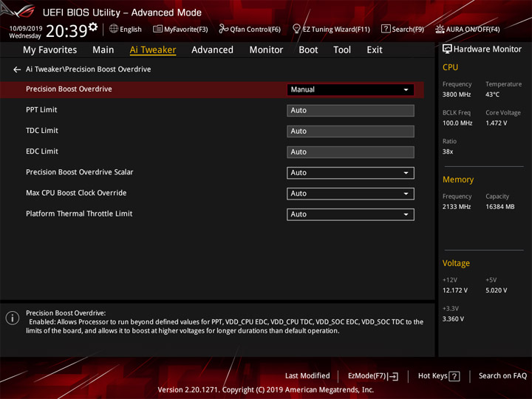This screenshot has width=532, height=399.
Task: Click the EzMode exit arrow icon
Action: point(394,376)
